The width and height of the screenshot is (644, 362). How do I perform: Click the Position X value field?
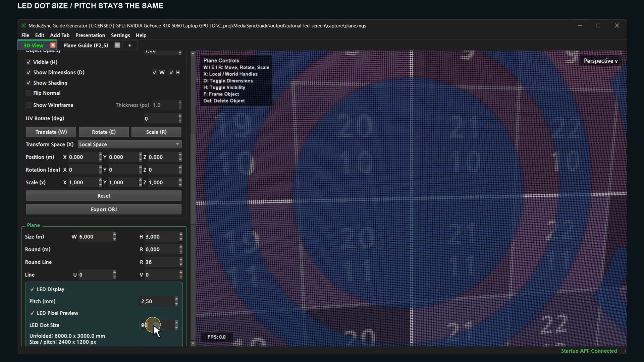click(83, 157)
